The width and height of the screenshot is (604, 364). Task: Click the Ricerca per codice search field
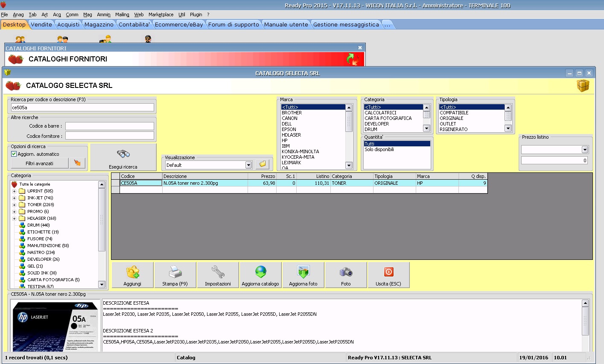point(82,108)
